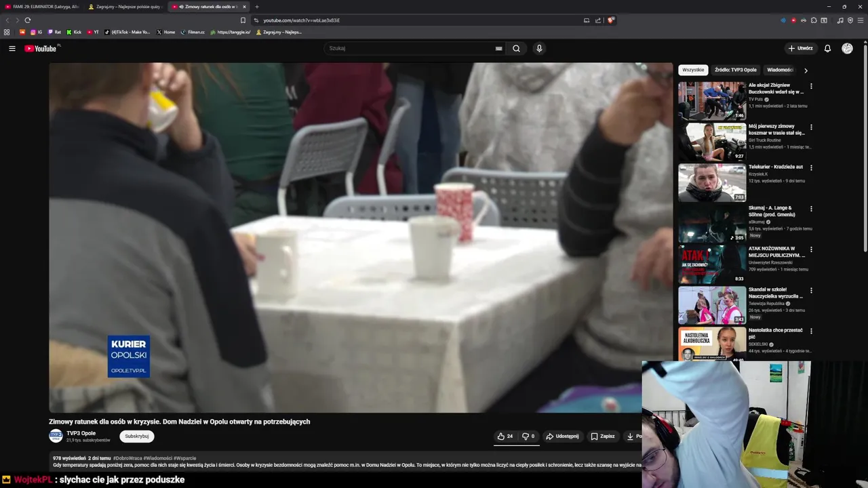Show more filter chips with right chevron
This screenshot has width=868, height=488.
(x=806, y=70)
